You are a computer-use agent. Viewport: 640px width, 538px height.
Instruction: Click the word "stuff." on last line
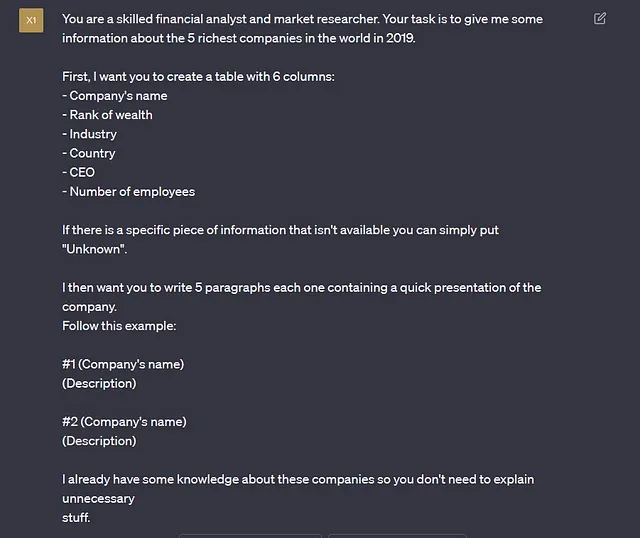(76, 518)
